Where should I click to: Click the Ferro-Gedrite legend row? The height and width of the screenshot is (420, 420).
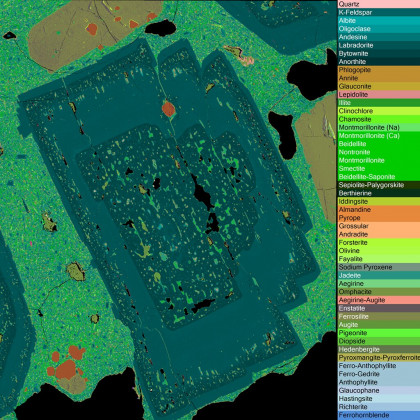click(379, 374)
